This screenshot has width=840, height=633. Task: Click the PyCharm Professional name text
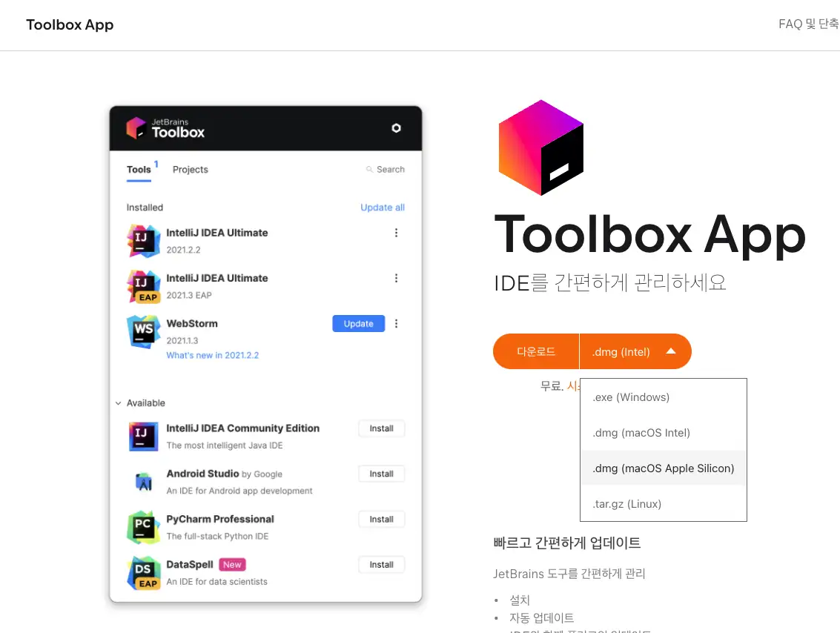click(x=220, y=519)
